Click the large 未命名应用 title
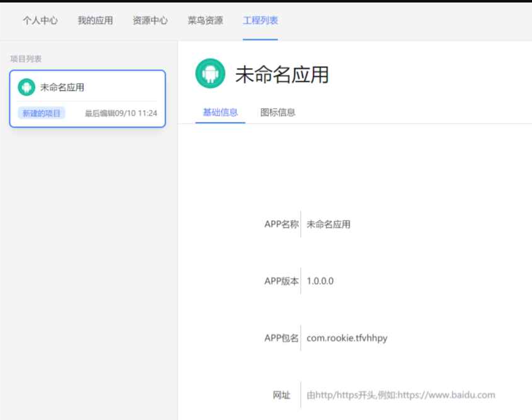 [x=282, y=74]
